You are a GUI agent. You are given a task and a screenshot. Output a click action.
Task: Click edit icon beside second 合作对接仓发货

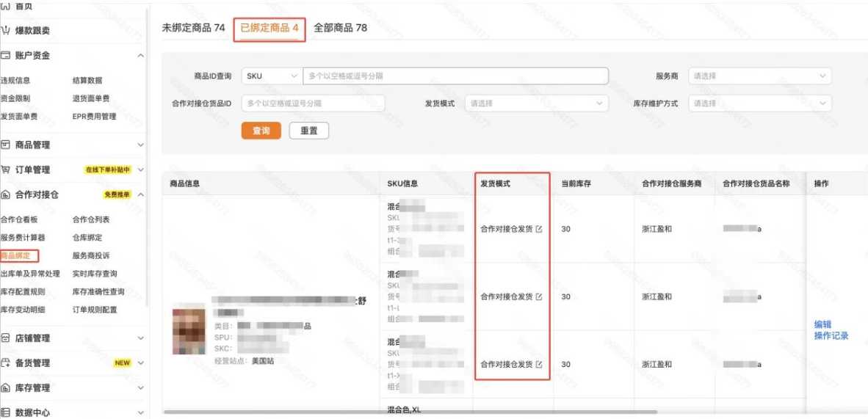(539, 297)
